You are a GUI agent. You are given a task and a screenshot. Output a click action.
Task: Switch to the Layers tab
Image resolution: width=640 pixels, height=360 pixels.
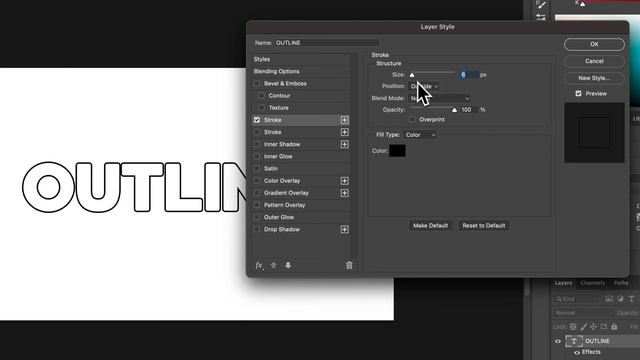point(563,283)
